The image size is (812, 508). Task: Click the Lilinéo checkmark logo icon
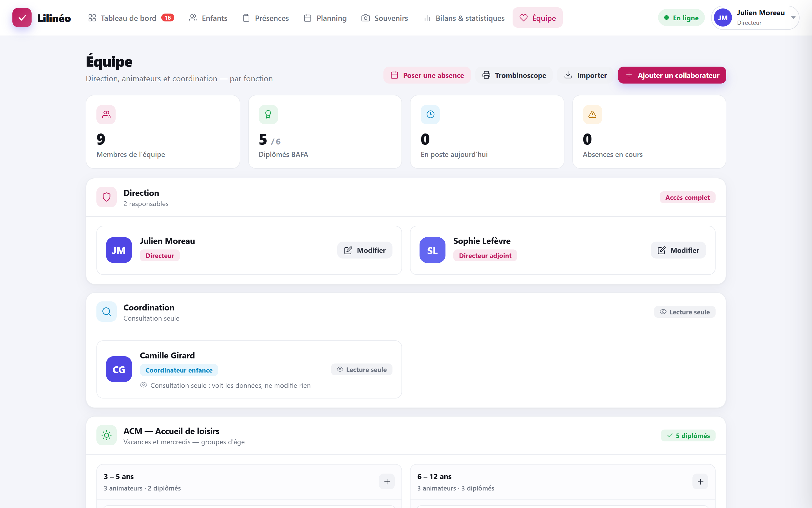coord(22,18)
